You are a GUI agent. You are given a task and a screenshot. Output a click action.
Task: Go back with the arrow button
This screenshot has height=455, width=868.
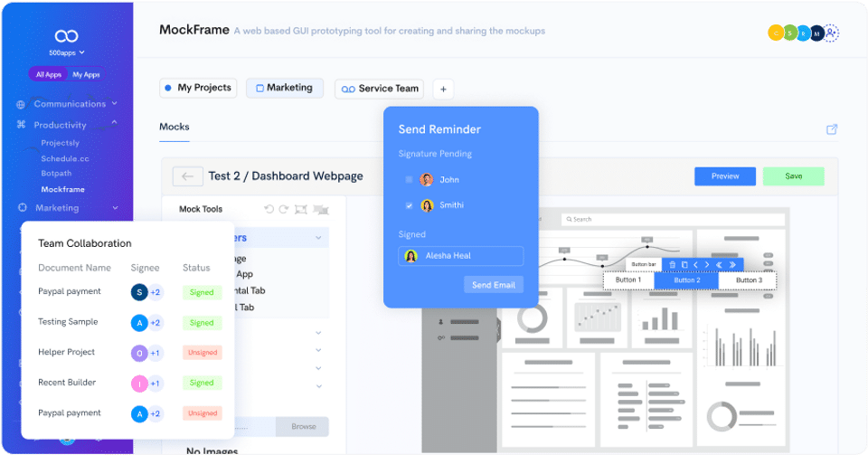(187, 176)
